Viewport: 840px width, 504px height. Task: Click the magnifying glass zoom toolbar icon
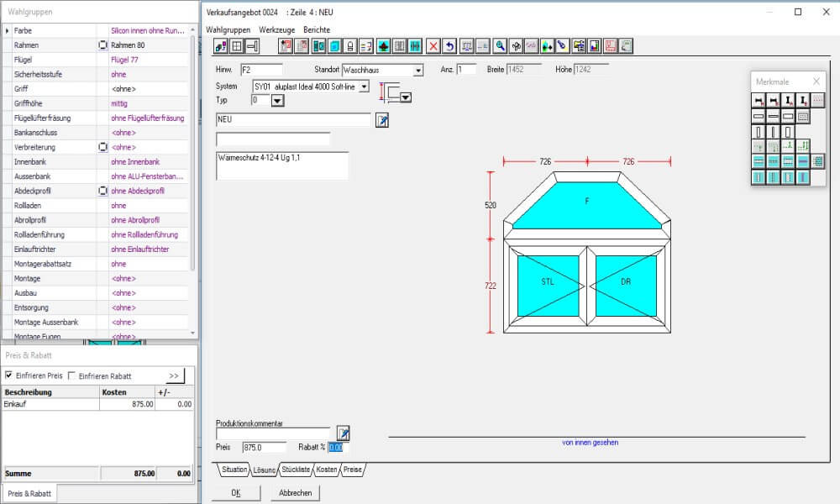point(500,46)
